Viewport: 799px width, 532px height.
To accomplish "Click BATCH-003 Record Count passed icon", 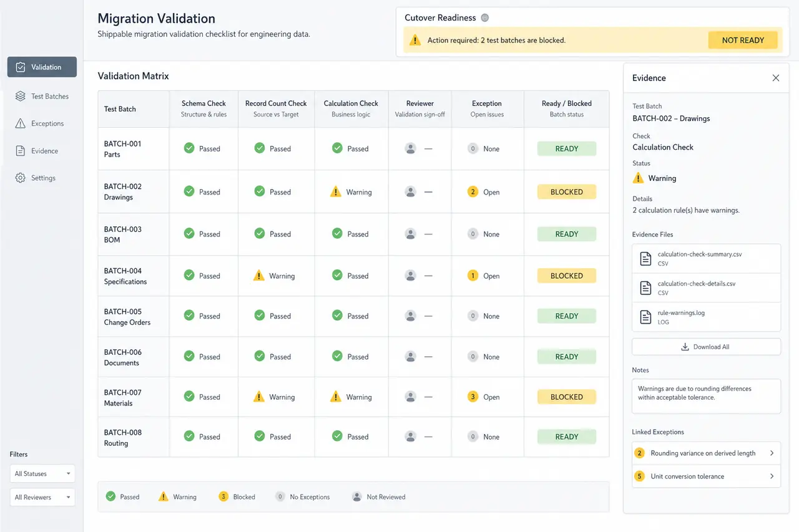I will pyautogui.click(x=260, y=233).
